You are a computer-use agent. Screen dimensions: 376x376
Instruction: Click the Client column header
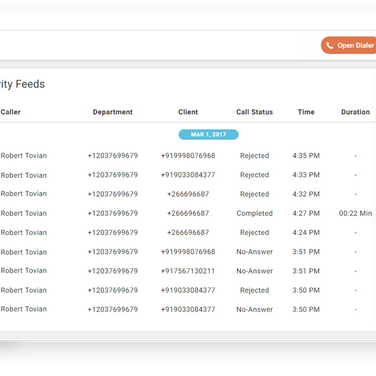(188, 112)
